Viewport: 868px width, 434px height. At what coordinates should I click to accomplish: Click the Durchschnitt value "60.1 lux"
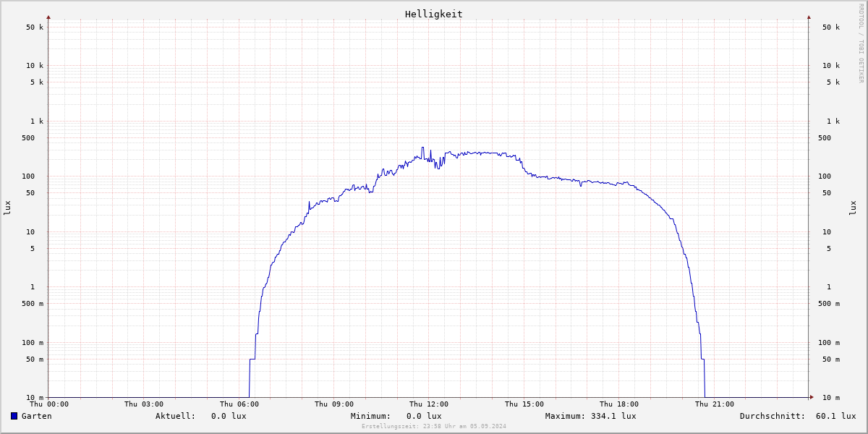point(836,416)
